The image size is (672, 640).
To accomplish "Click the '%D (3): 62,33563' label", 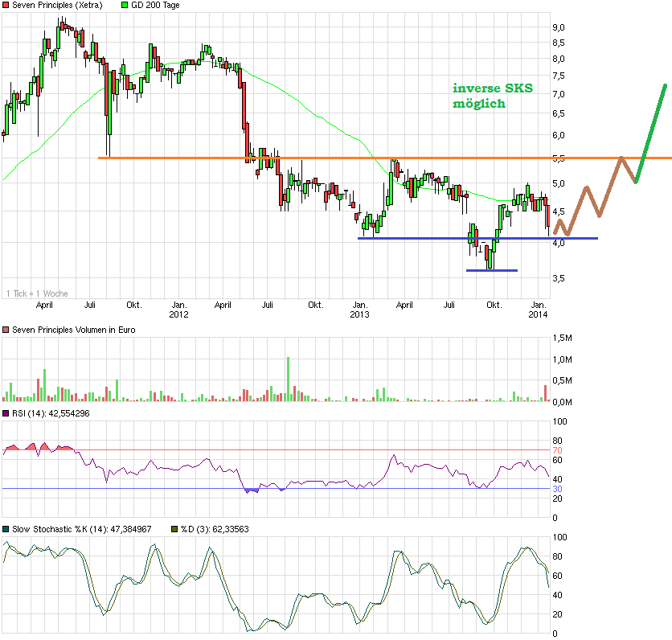I will (x=215, y=529).
